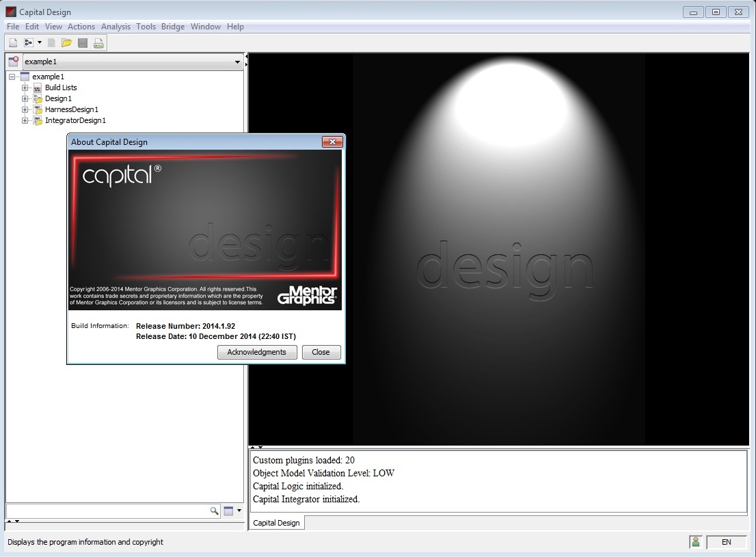Open the search scope dropdown arrow

point(239,511)
